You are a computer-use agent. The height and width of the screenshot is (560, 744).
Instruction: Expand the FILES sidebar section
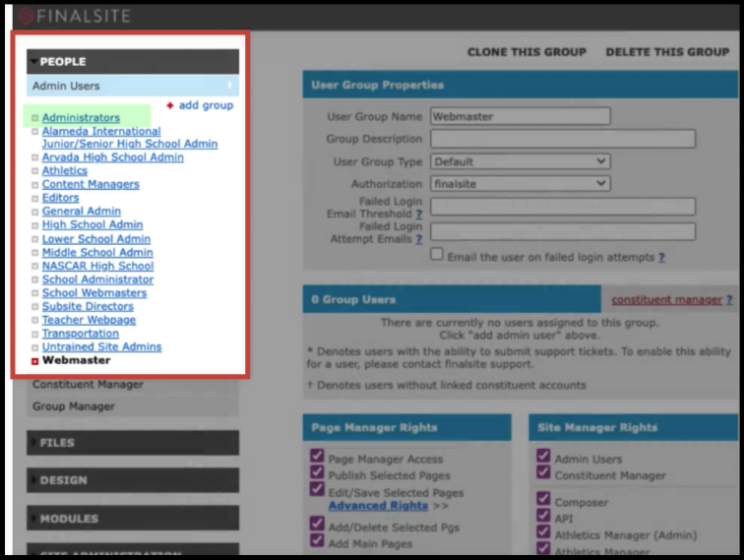(x=132, y=443)
